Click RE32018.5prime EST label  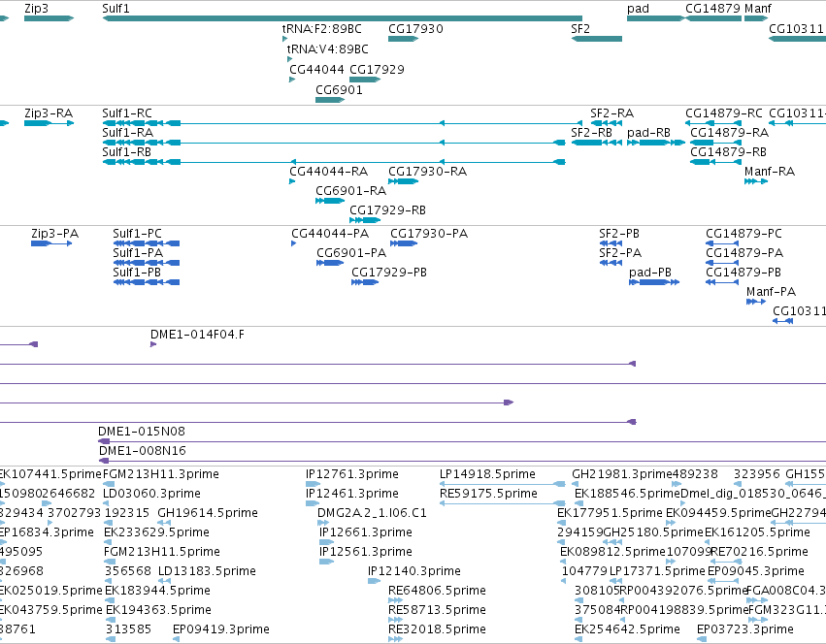436,629
